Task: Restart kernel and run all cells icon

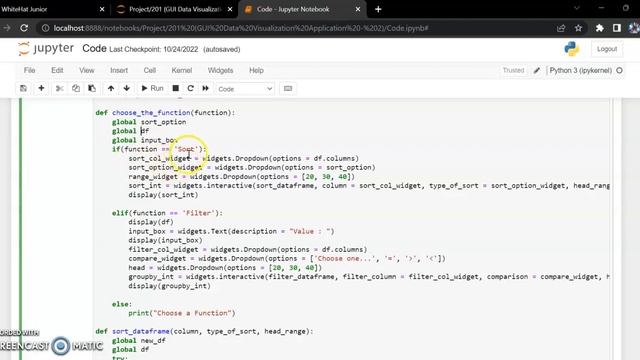Action: pyautogui.click(x=205, y=88)
